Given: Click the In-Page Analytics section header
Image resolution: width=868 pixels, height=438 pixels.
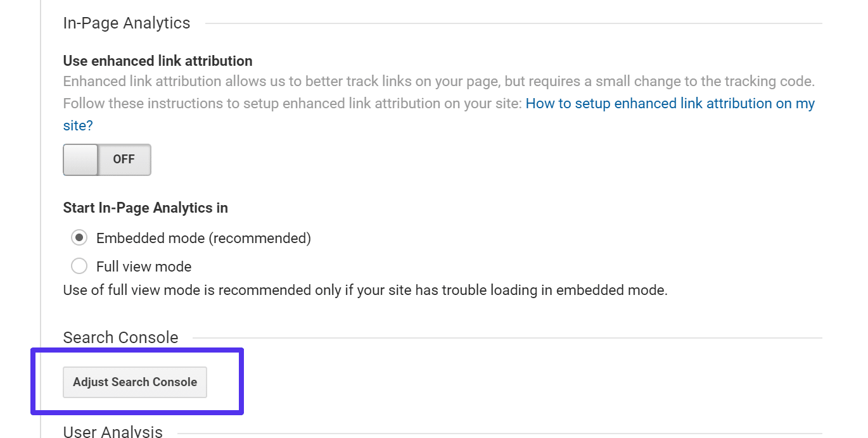Looking at the screenshot, I should (126, 23).
